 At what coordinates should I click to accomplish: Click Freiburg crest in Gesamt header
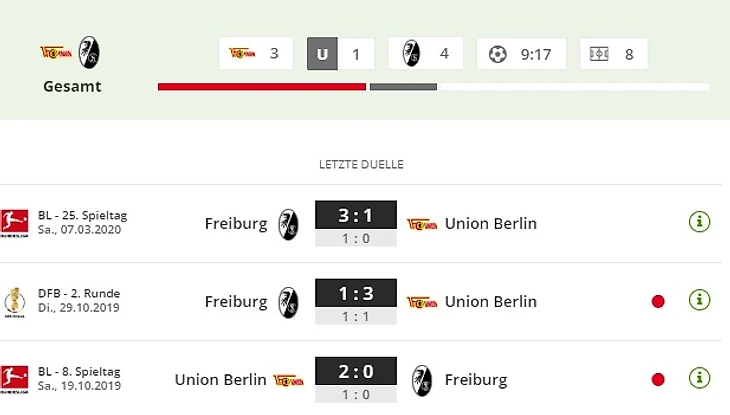(89, 52)
